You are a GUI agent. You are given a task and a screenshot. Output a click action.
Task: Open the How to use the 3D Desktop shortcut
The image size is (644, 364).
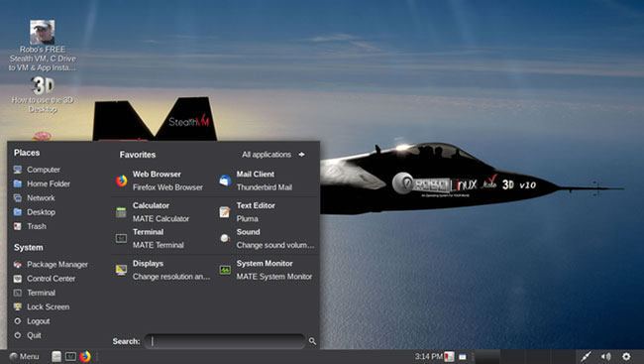coord(43,95)
